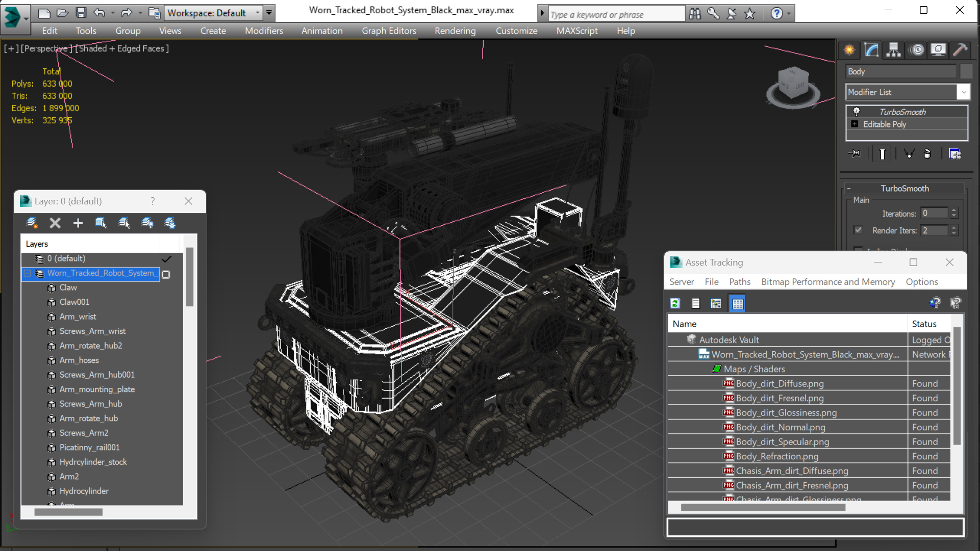This screenshot has width=980, height=551.
Task: Click the Body object name field
Action: pyautogui.click(x=901, y=71)
